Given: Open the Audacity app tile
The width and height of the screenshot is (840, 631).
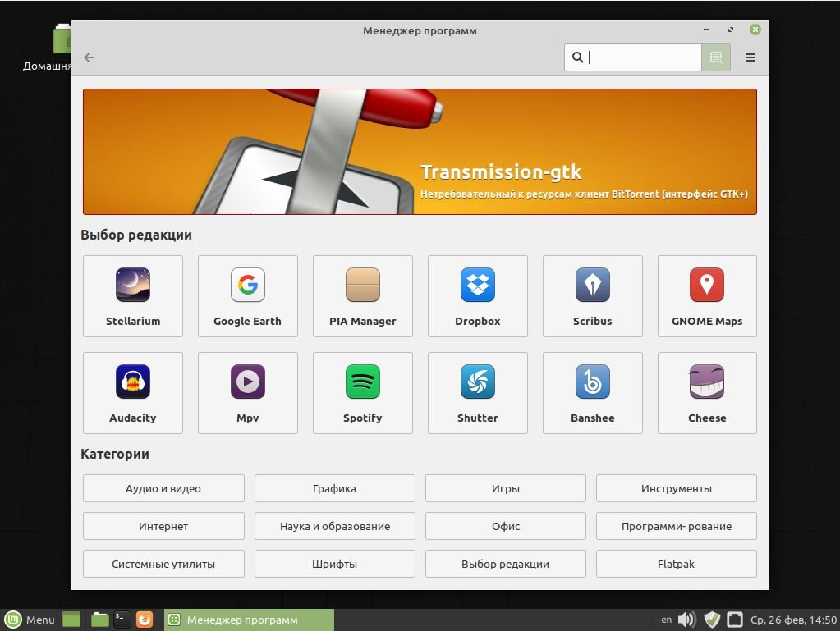Looking at the screenshot, I should [x=133, y=393].
